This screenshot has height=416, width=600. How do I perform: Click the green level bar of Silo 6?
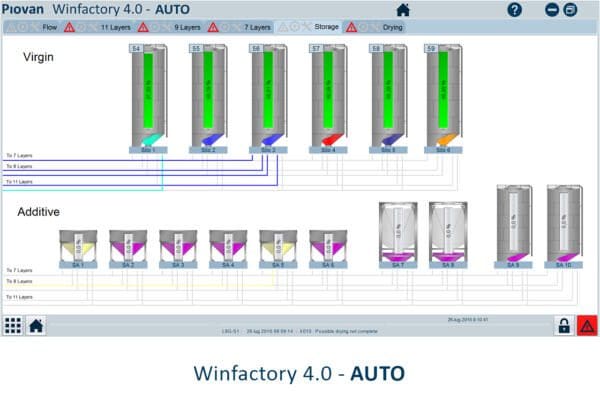[x=443, y=90]
